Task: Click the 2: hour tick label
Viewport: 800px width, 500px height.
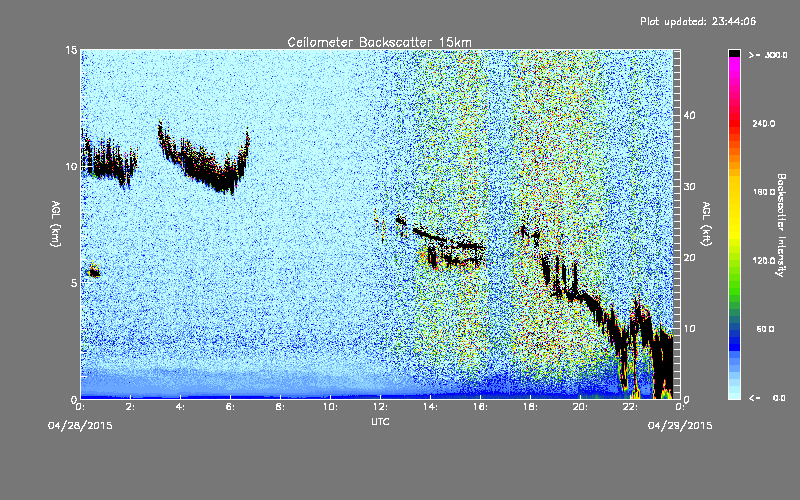Action: pos(131,407)
